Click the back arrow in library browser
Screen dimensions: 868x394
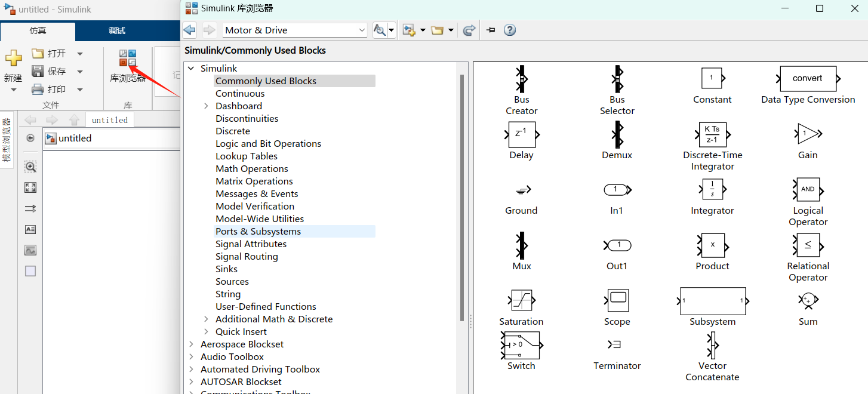point(190,30)
